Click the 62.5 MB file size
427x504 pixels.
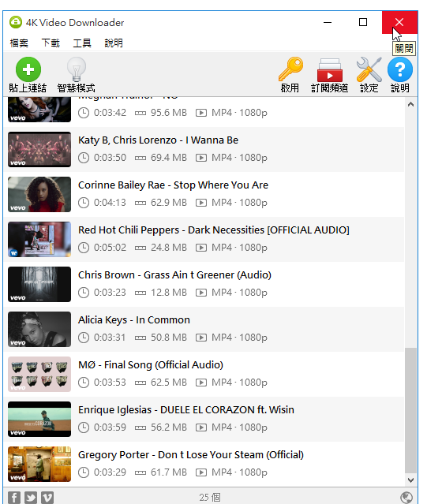pos(169,383)
